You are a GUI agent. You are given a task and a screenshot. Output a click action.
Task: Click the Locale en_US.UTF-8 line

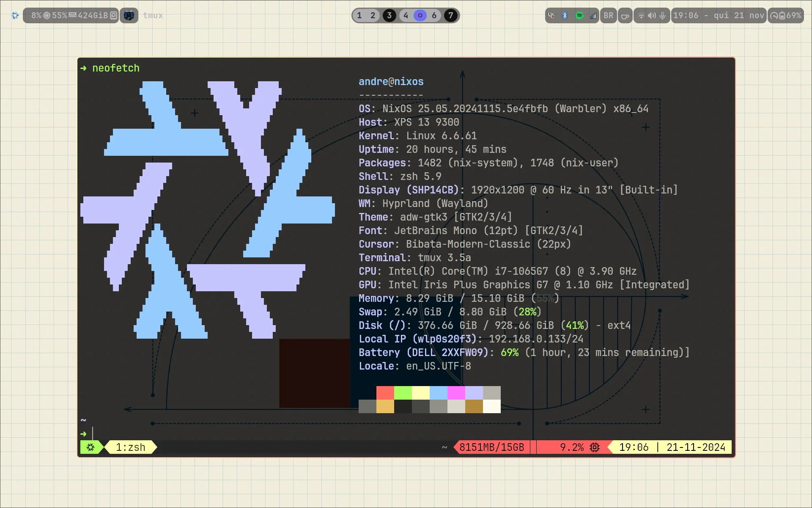pos(415,366)
